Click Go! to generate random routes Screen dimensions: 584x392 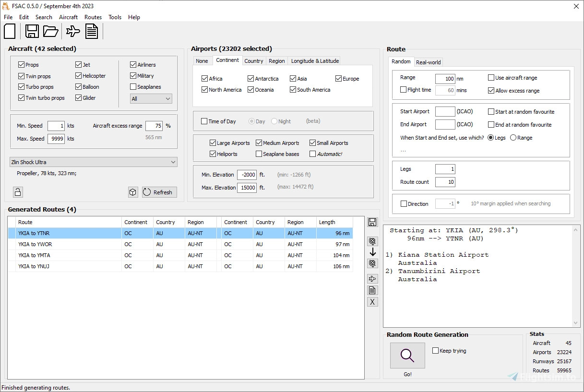(407, 355)
